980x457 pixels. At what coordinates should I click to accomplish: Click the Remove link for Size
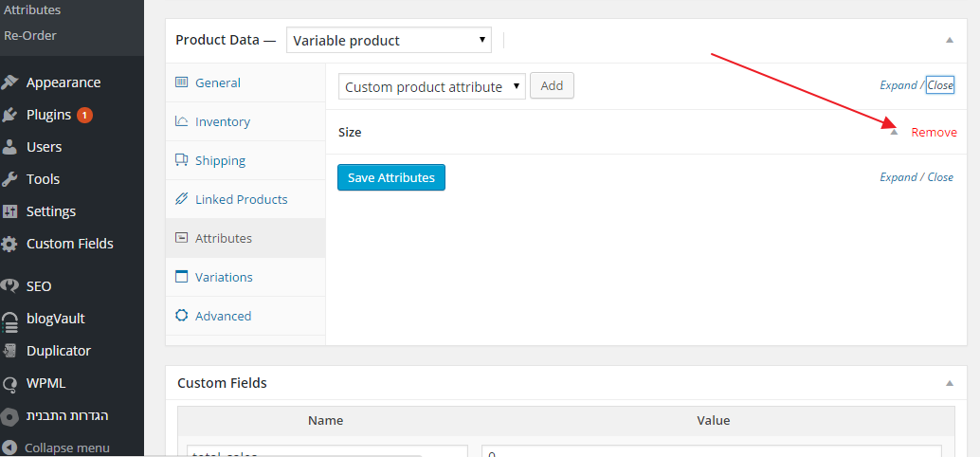[934, 132]
